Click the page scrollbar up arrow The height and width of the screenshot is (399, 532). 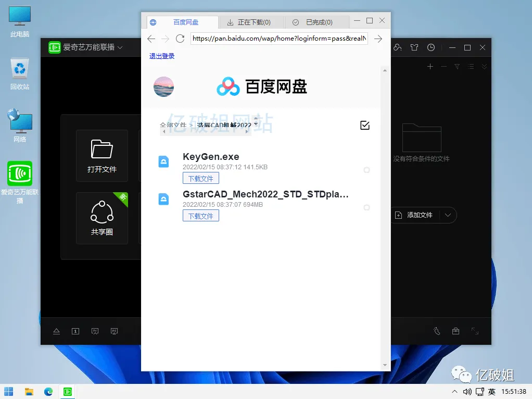pyautogui.click(x=385, y=71)
